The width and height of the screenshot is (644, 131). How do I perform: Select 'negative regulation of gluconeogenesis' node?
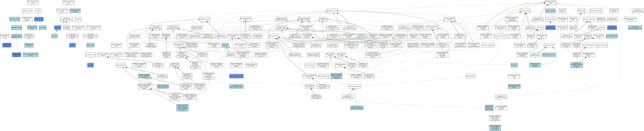tap(163, 86)
